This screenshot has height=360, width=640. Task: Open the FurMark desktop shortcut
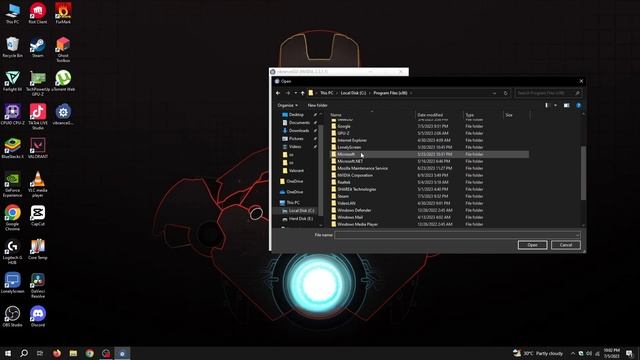(x=63, y=13)
